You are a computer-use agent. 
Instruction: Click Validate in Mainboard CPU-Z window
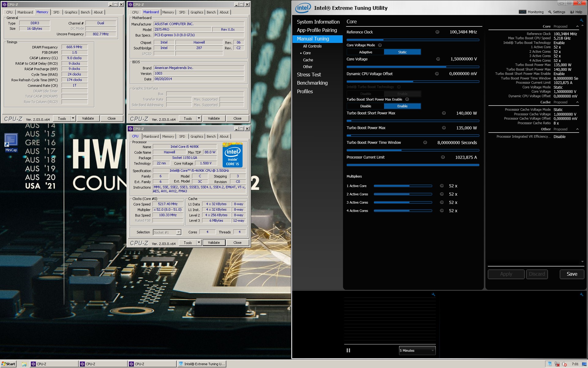(214, 118)
